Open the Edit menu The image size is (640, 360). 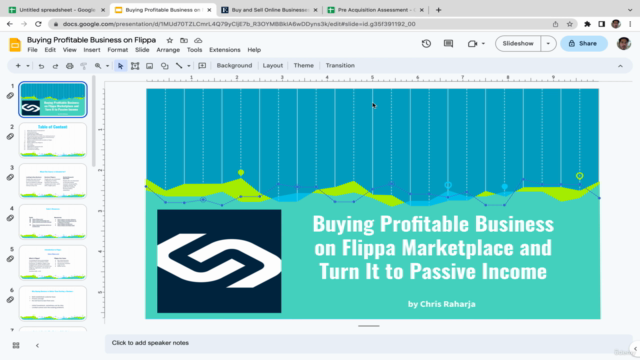tap(50, 50)
